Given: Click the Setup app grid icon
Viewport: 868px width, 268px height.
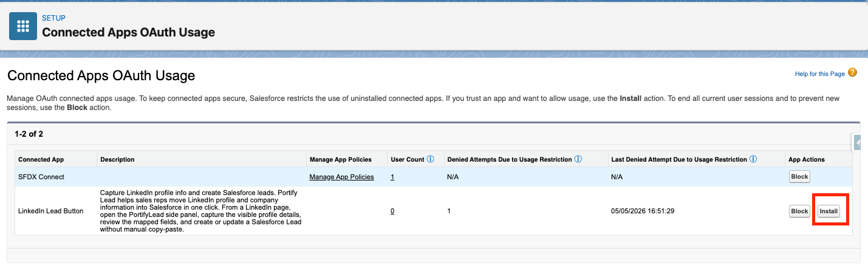Looking at the screenshot, I should (x=23, y=26).
